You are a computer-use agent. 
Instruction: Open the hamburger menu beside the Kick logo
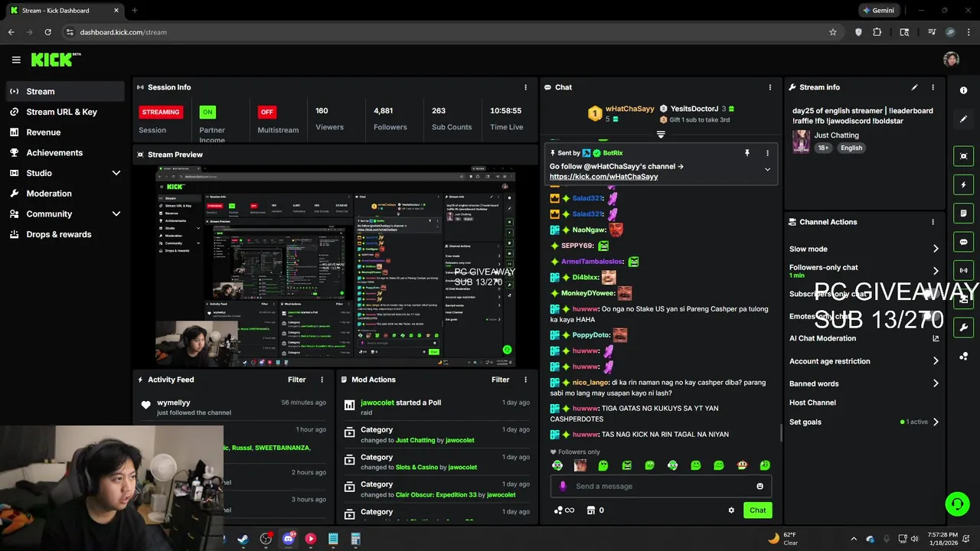(16, 60)
